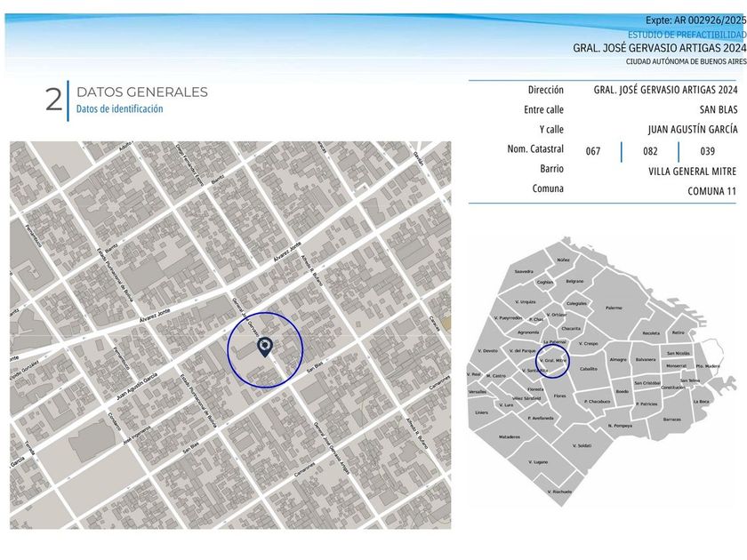Select cadastral value '067'
This screenshot has width=747, height=560.
click(x=593, y=151)
